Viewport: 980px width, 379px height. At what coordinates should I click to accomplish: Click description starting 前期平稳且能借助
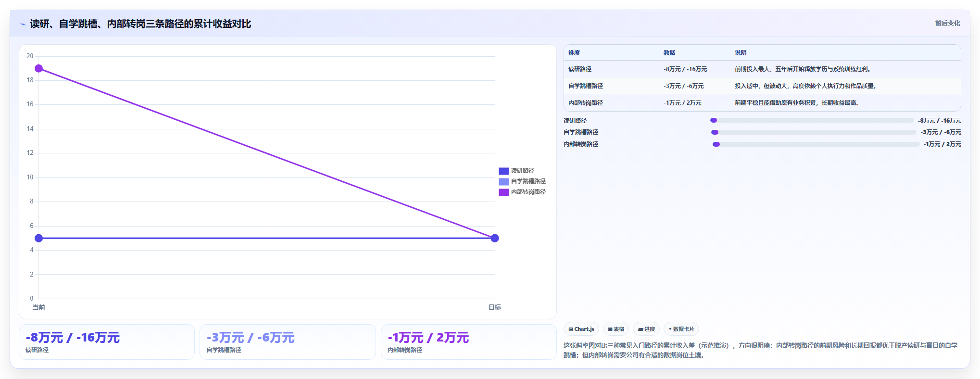click(797, 103)
